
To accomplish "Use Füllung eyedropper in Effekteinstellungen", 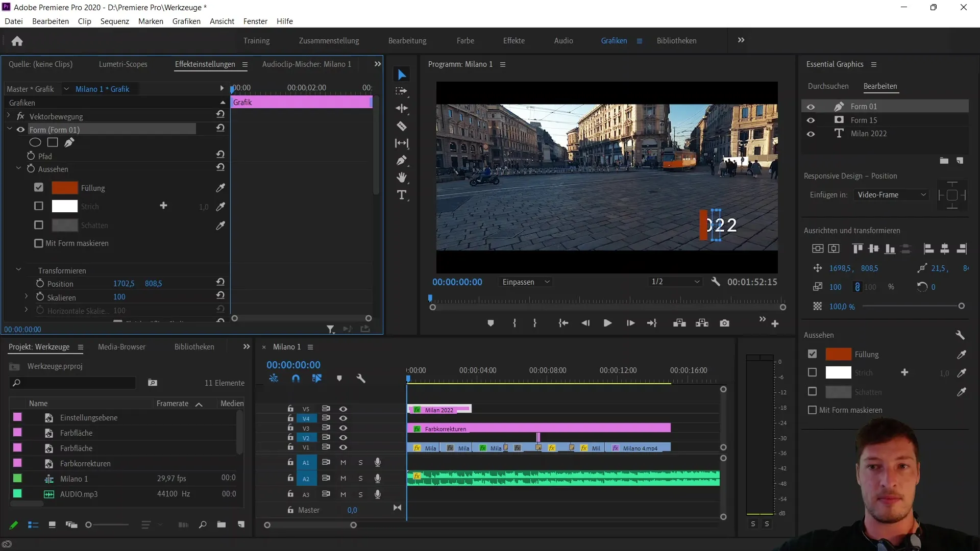I will point(220,188).
